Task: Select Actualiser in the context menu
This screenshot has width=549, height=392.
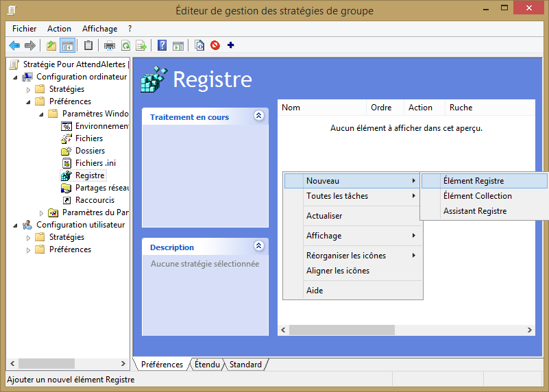Action: [324, 216]
